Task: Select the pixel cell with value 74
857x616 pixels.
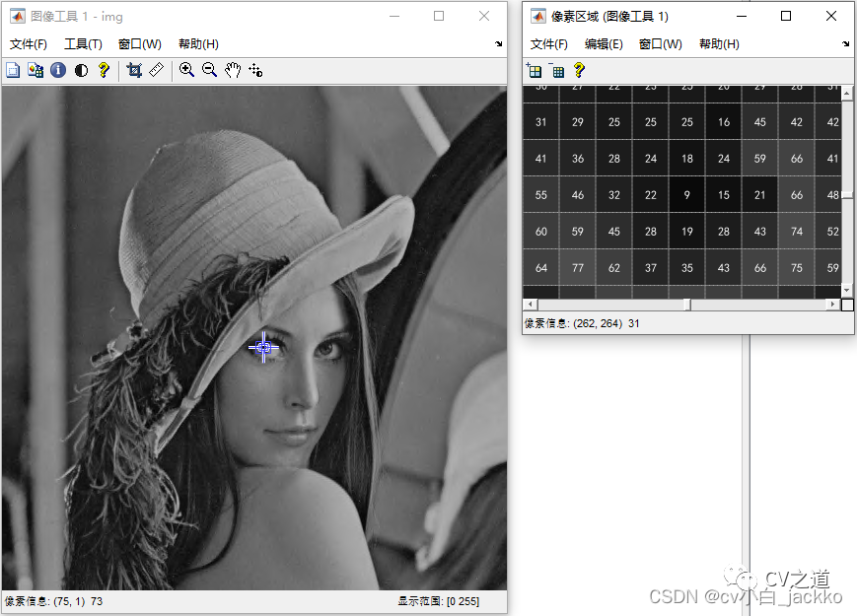Action: click(x=797, y=232)
